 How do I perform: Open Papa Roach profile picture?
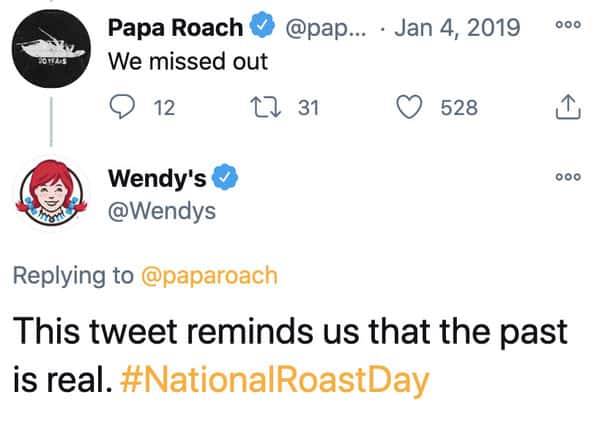coord(51,49)
